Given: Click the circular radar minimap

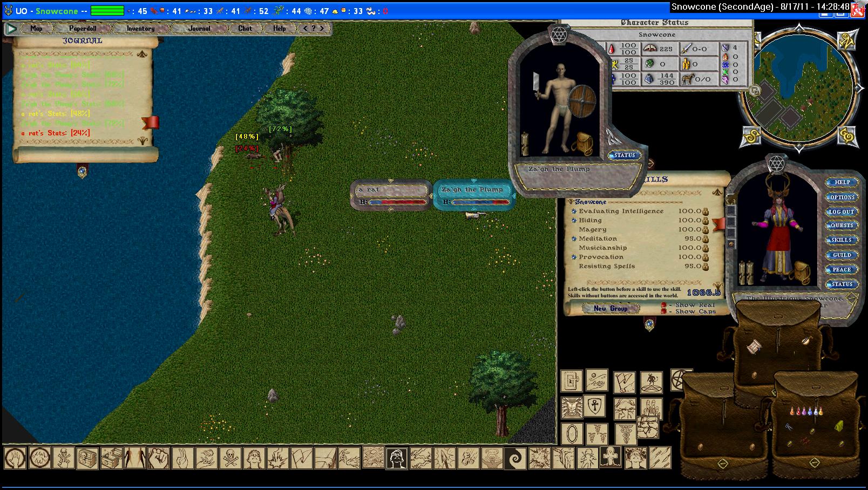Looking at the screenshot, I should point(798,86).
